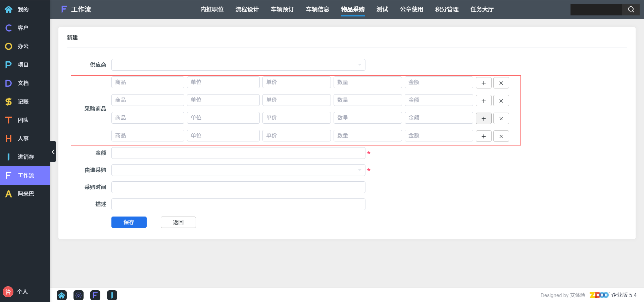The image size is (644, 302).
Task: Click the ZDOO logo in footer
Action: [x=599, y=295]
